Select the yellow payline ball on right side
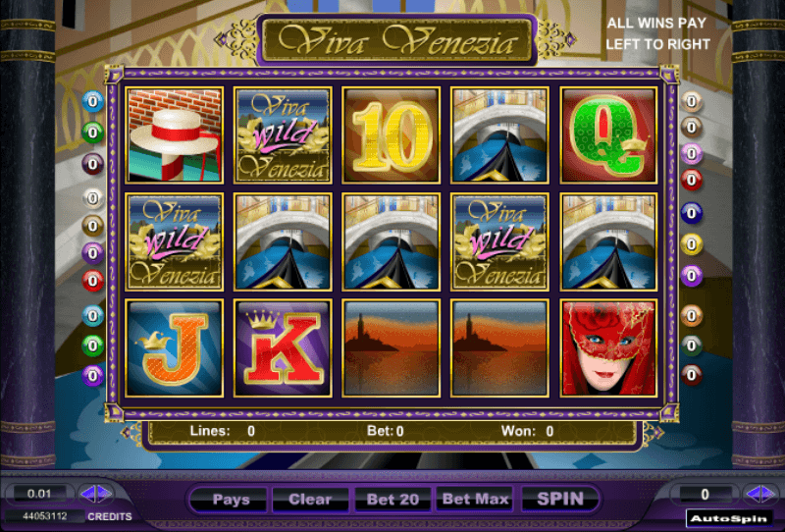The width and height of the screenshot is (785, 532). [x=692, y=244]
